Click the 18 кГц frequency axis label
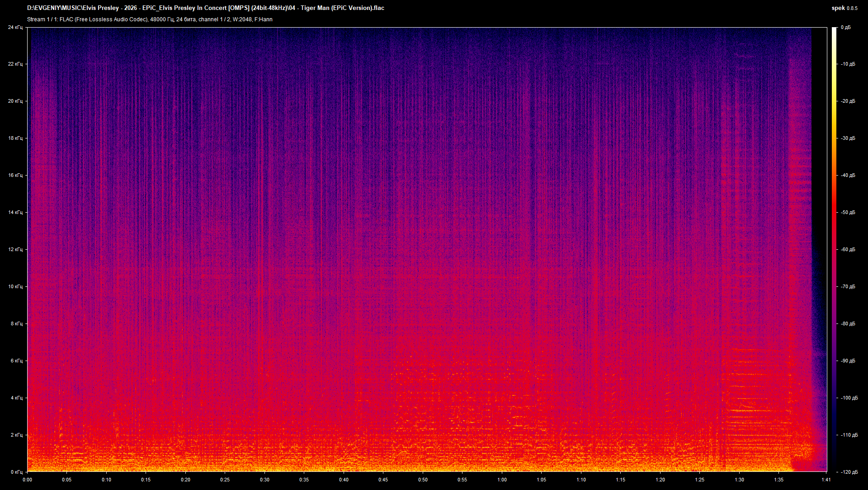 15,138
